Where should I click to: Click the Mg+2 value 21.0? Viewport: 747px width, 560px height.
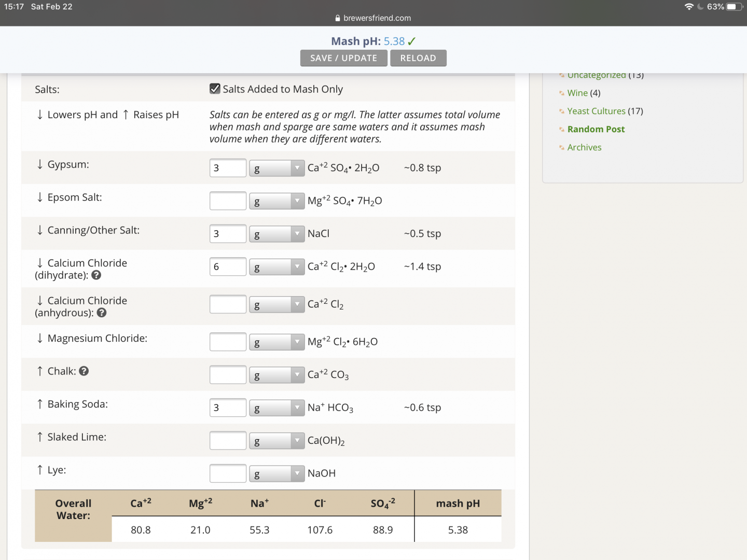point(200,530)
